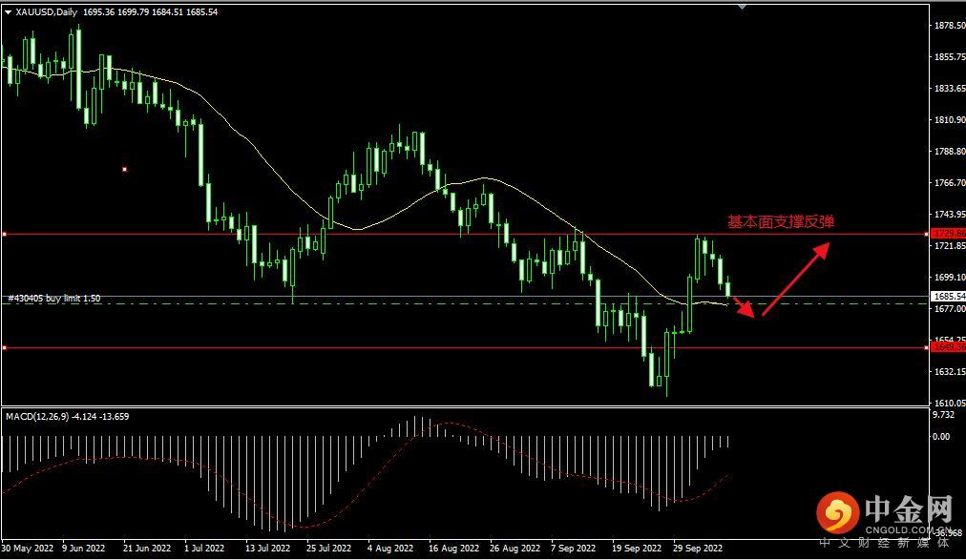The image size is (966, 560).
Task: Click the 1878.50 price scale label
Action: click(950, 25)
